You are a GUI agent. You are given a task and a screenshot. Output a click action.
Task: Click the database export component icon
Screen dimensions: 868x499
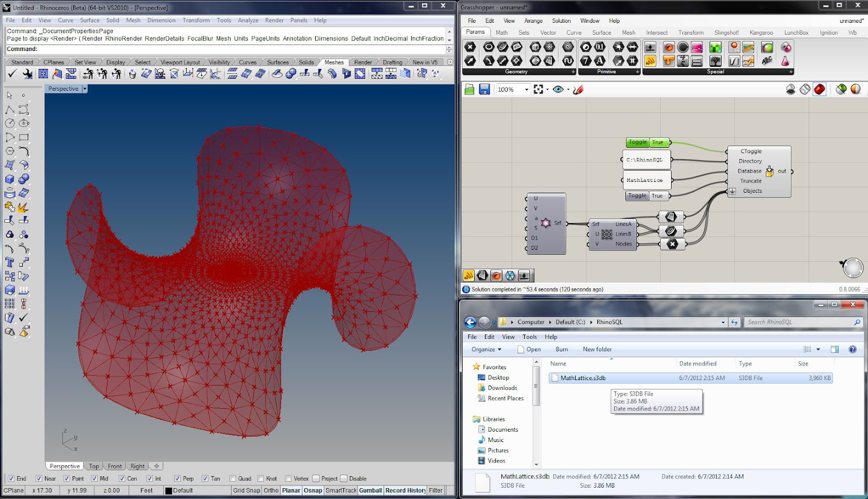coord(769,172)
